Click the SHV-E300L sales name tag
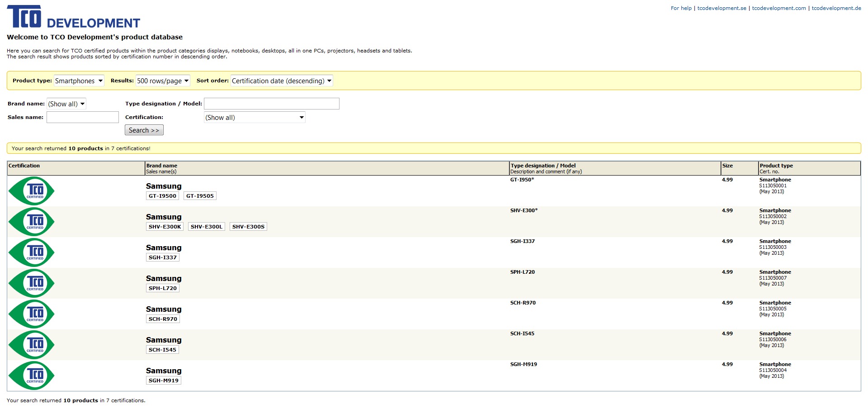Screen dimensions: 868x414 pyautogui.click(x=207, y=227)
